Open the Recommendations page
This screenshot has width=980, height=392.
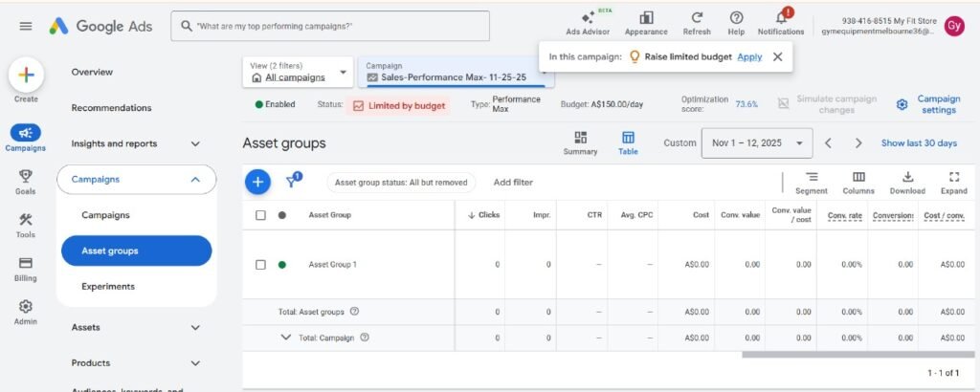(111, 108)
